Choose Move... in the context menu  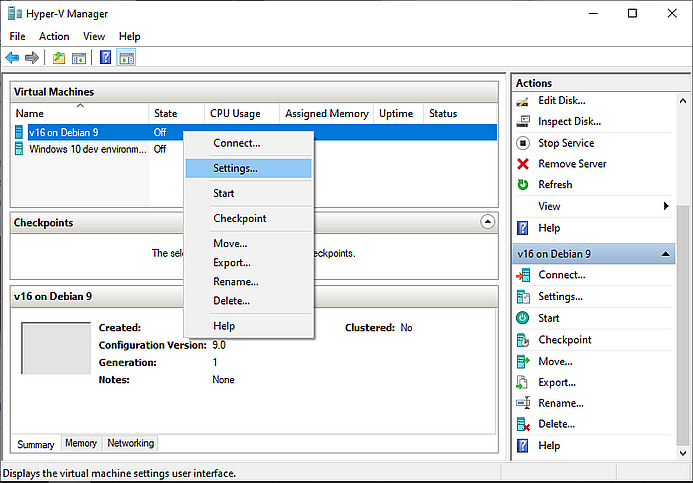(x=248, y=243)
